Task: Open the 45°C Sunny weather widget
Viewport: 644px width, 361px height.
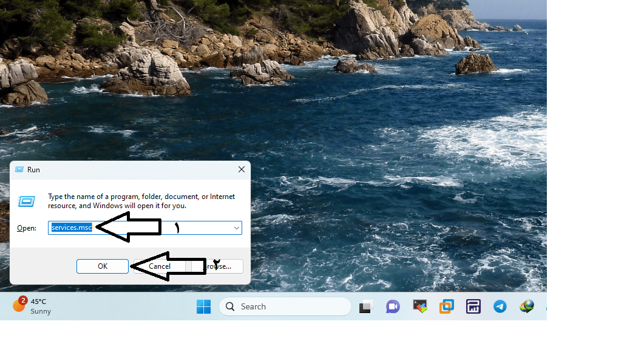Action: point(32,306)
